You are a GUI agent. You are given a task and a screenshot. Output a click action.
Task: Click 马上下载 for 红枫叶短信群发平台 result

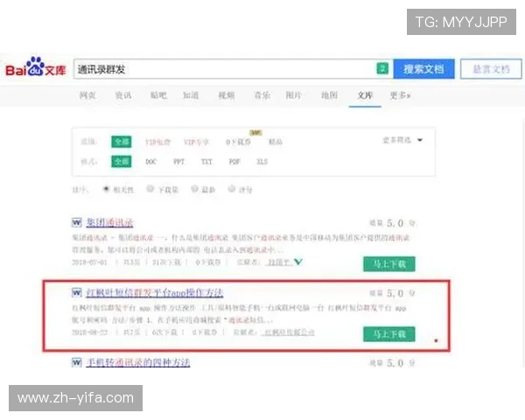point(389,334)
